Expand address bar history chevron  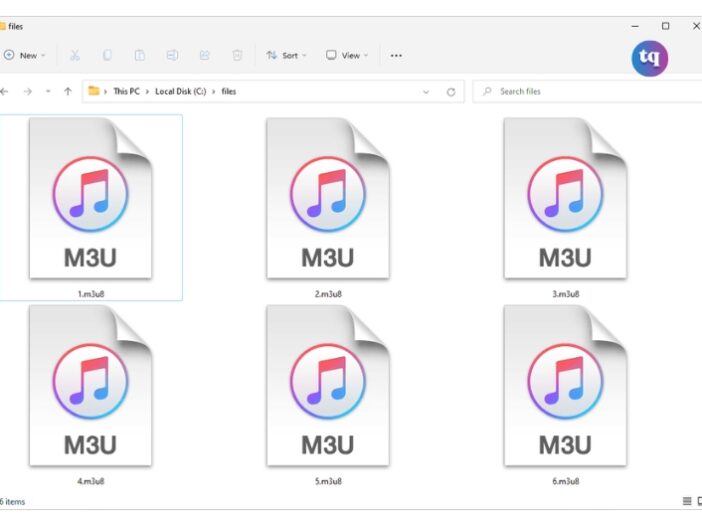426,92
